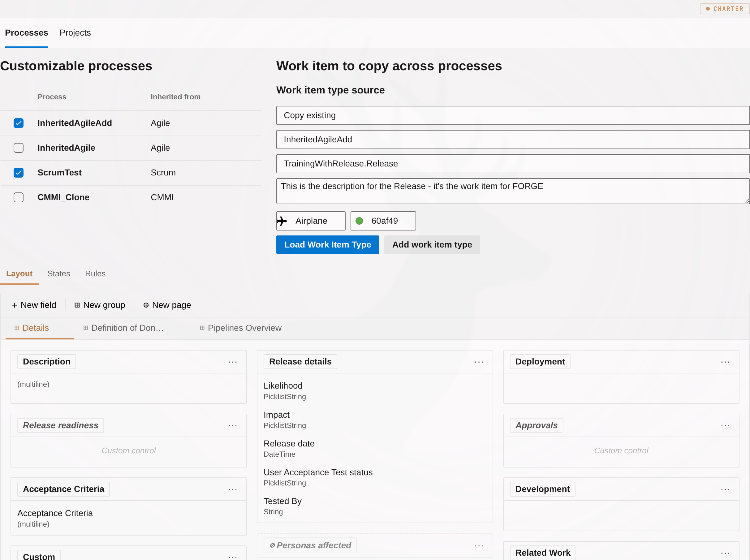Open the Release details group ellipsis menu

pyautogui.click(x=479, y=362)
